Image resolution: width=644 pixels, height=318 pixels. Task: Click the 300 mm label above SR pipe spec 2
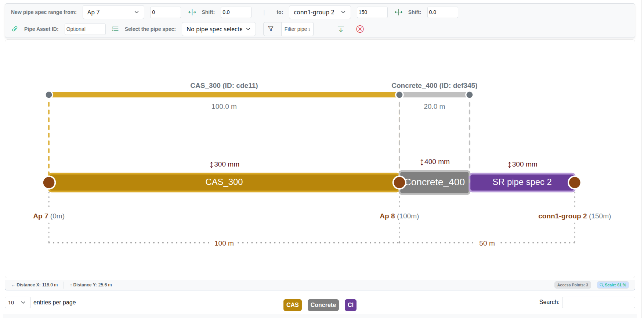pyautogui.click(x=522, y=164)
